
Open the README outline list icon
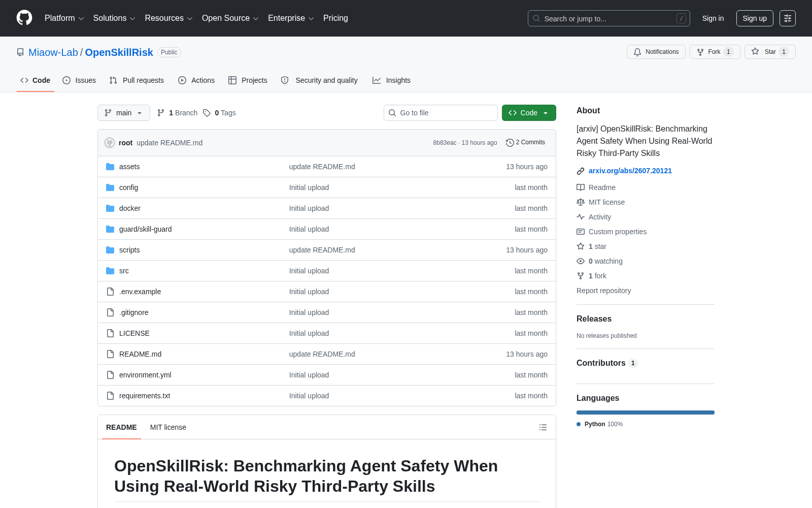point(543,427)
